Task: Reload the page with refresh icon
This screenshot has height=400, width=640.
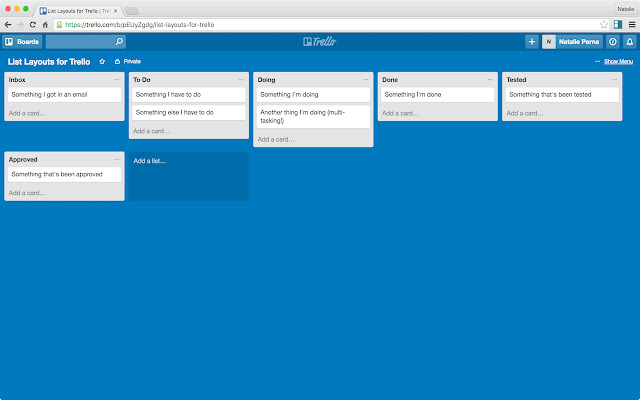Action: tap(33, 25)
